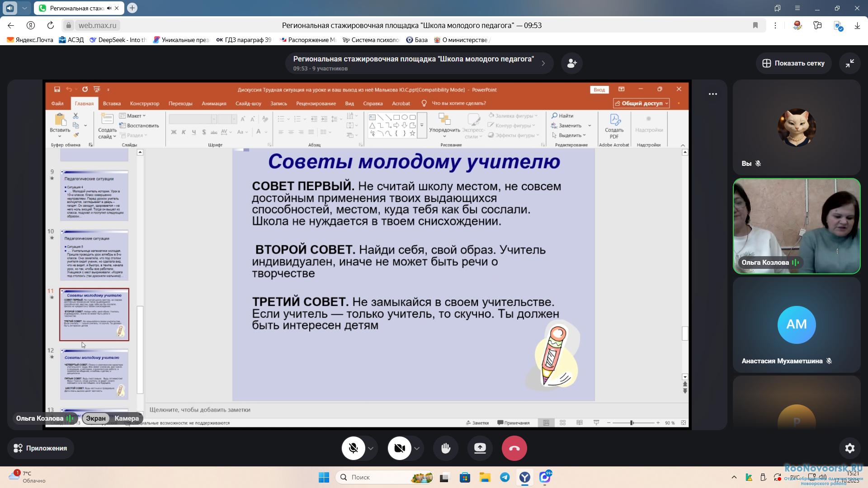This screenshot has height=488, width=868.
Task: Unmute the microphone toggle
Action: pyautogui.click(x=354, y=448)
